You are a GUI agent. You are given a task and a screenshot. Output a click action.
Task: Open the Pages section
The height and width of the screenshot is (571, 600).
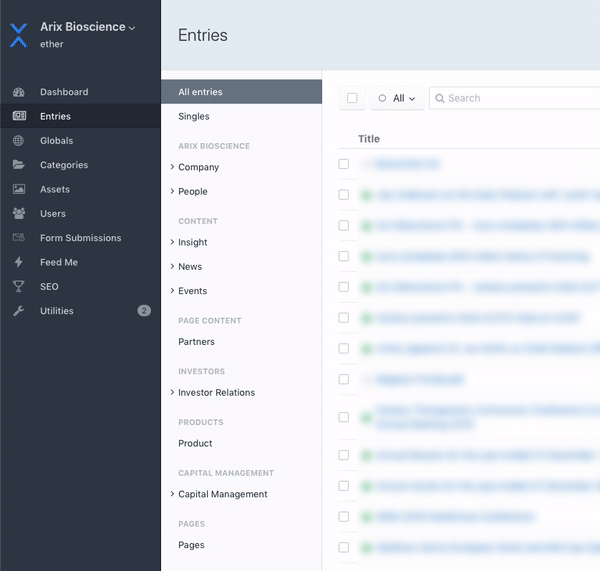(191, 545)
